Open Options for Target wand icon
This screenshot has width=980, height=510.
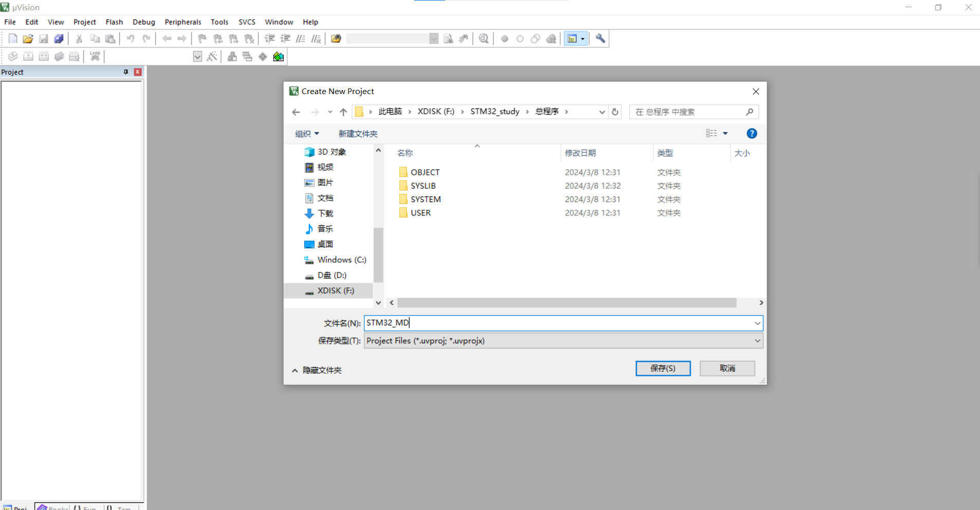pos(212,57)
